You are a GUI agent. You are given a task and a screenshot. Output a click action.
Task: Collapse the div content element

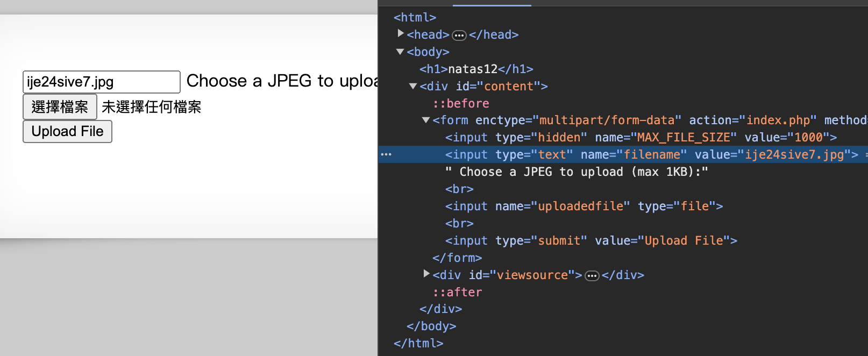[413, 86]
